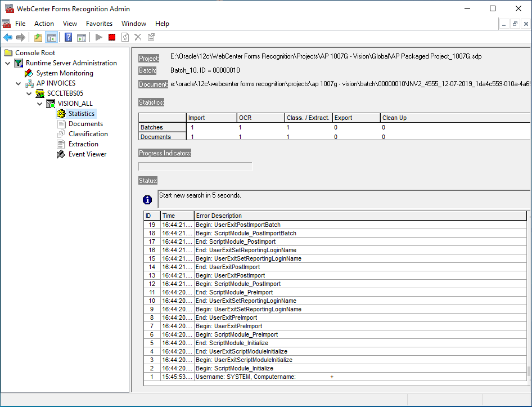Open the Favorites menu
532x407 pixels.
pos(99,24)
